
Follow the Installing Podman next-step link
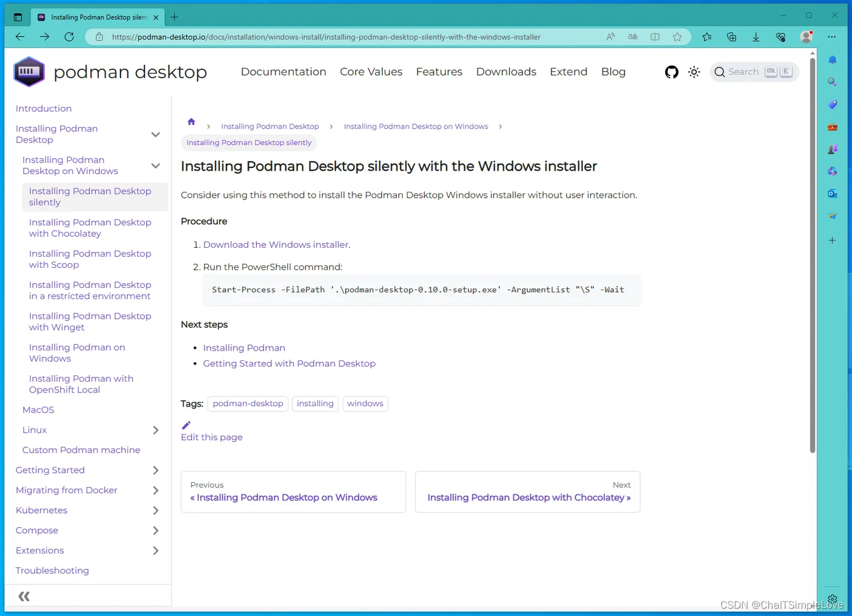click(244, 348)
